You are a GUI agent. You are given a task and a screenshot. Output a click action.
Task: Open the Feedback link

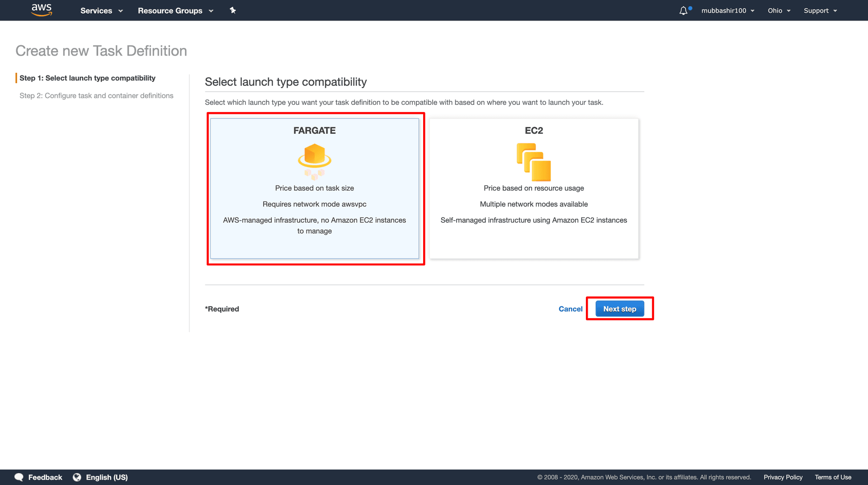(45, 477)
